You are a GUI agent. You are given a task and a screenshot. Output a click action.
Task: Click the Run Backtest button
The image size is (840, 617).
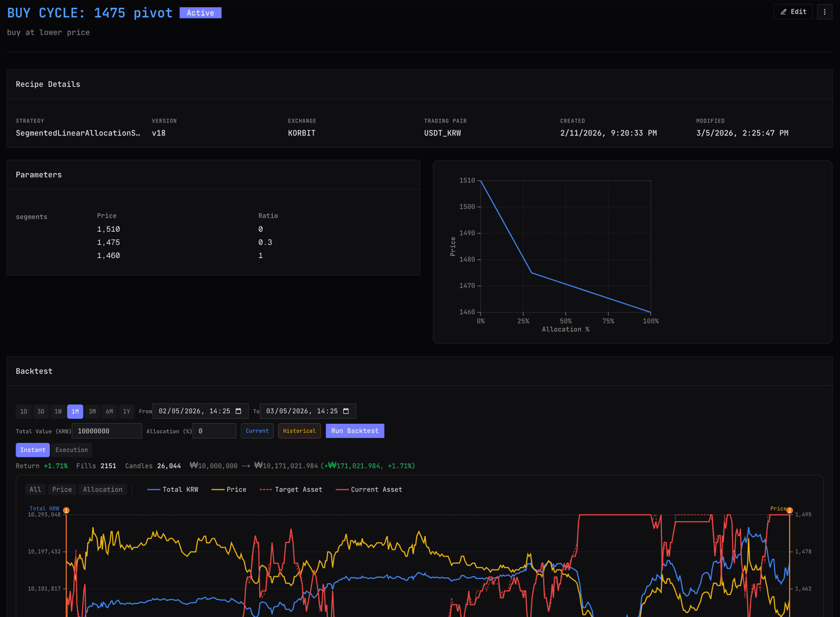point(354,431)
